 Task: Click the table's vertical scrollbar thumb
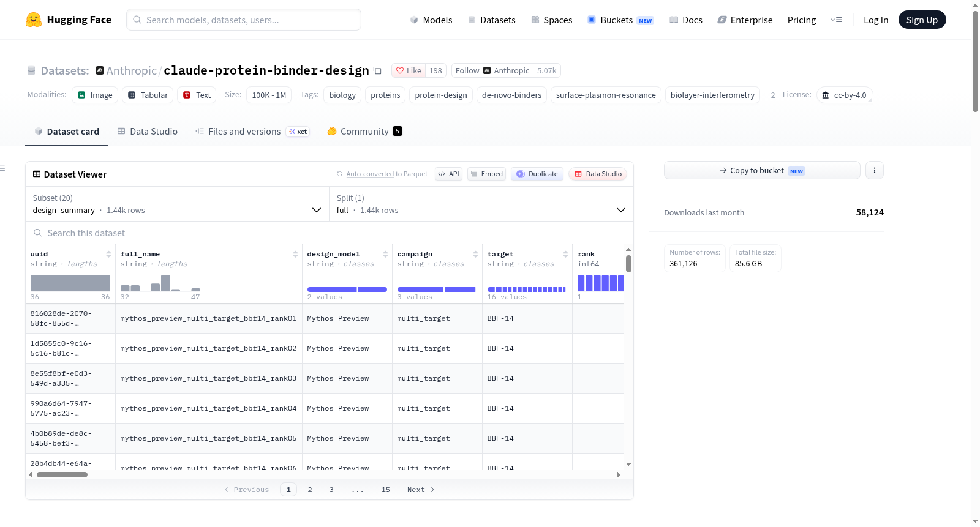click(x=628, y=264)
